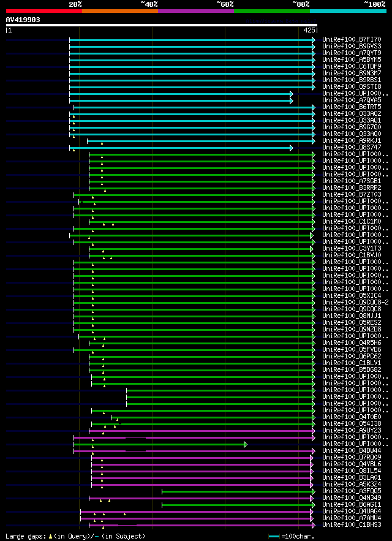The width and height of the screenshot is (392, 541).
Task: Select the UniRef100_Q5FVD6 label
Action: tap(352, 349)
